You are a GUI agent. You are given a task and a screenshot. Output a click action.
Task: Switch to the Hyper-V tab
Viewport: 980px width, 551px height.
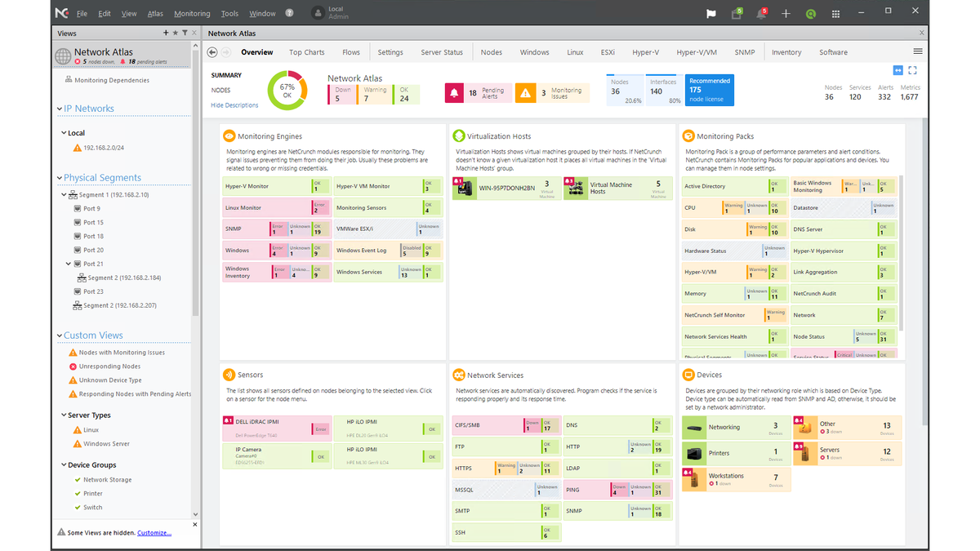point(646,51)
